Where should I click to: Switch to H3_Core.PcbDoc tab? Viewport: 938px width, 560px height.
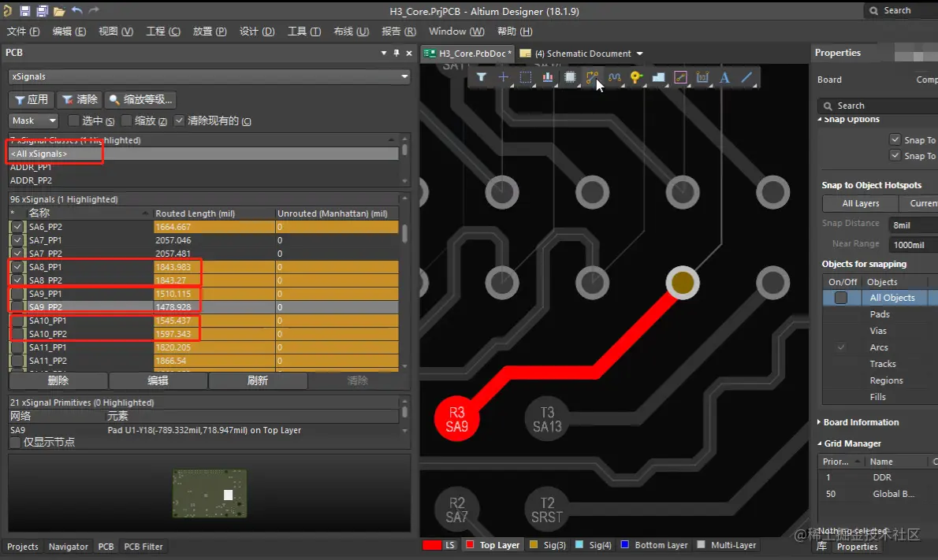[467, 54]
